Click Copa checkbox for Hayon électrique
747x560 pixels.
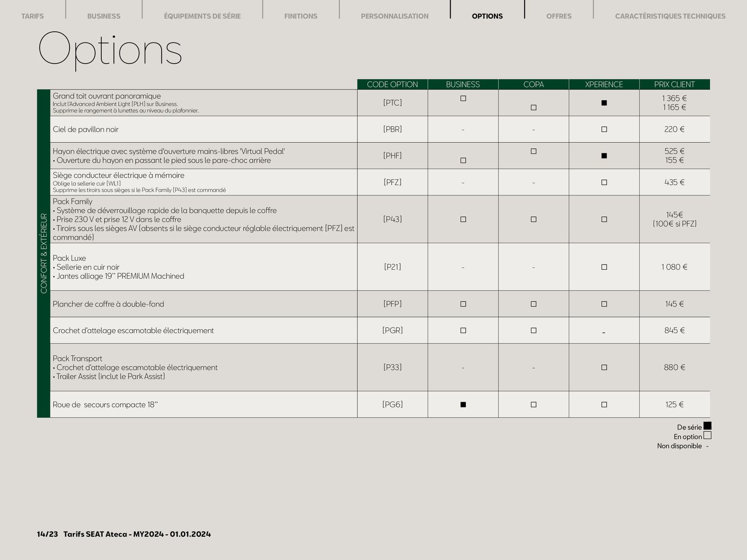(534, 151)
